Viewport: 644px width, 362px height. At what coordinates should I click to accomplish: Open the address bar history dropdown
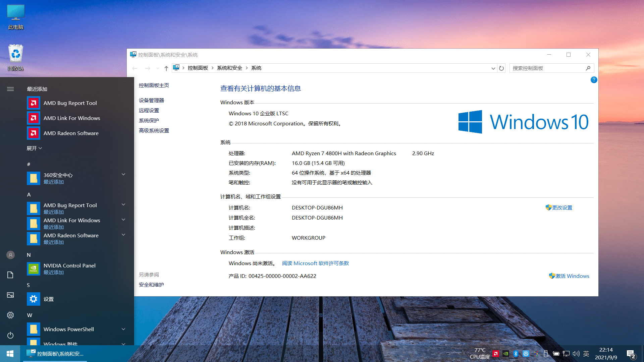pos(493,68)
